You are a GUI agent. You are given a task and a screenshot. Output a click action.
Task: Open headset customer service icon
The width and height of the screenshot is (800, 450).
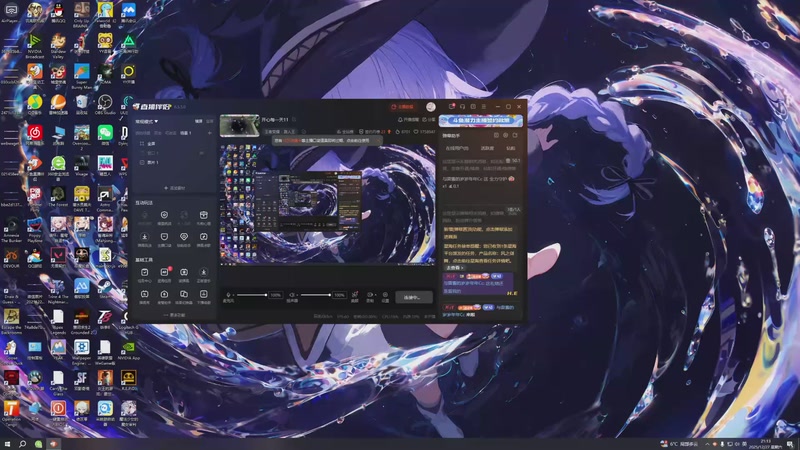pos(462,107)
